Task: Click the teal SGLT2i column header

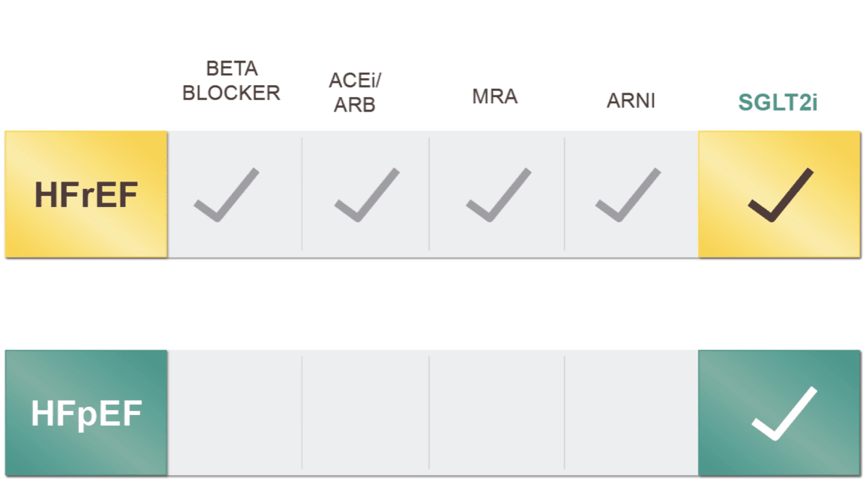Action: pos(779,102)
